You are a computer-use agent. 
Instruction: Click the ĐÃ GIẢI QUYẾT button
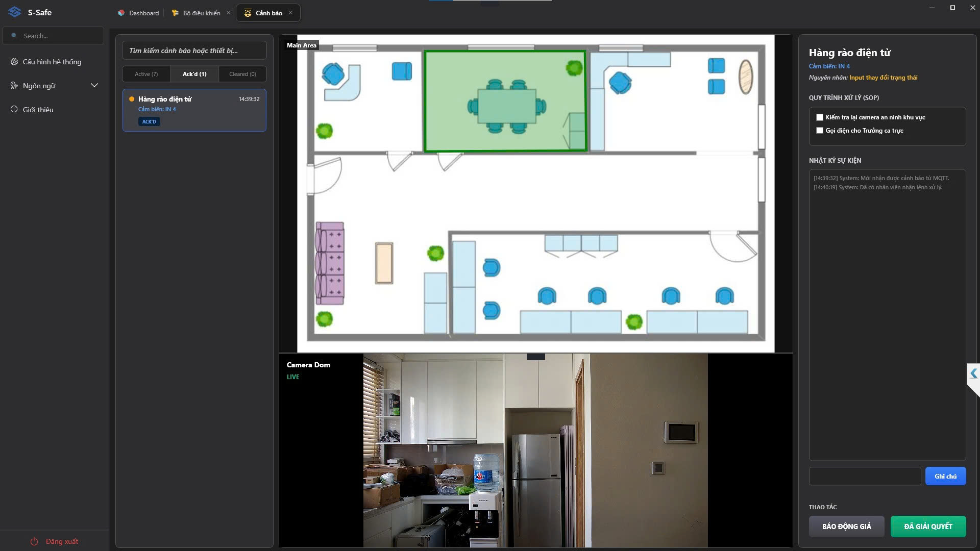point(928,527)
